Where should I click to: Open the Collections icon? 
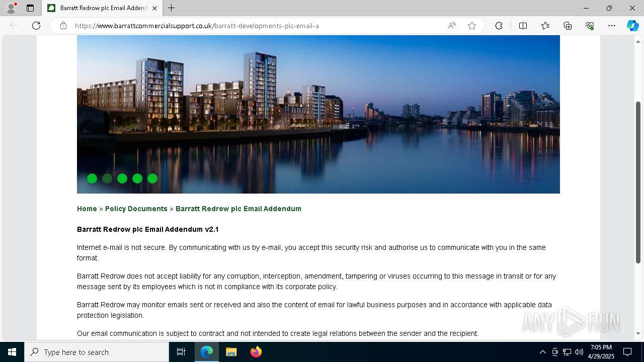tap(568, 26)
